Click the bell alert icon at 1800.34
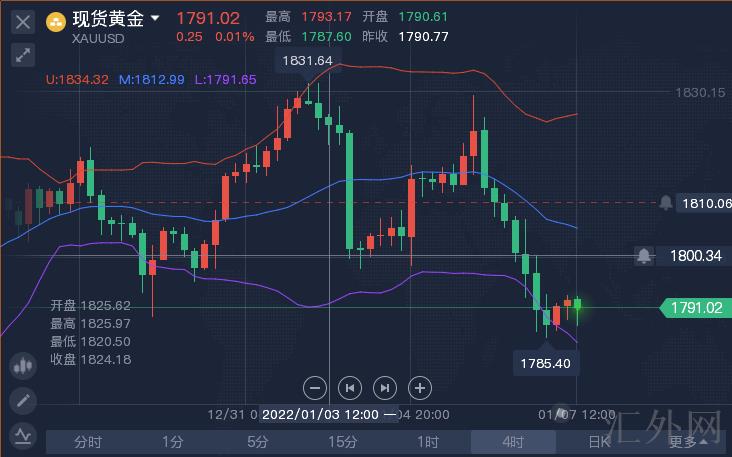This screenshot has width=732, height=457. (645, 256)
